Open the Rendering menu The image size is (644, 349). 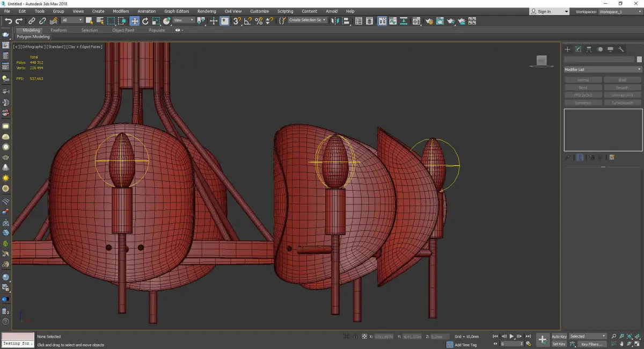tap(207, 11)
